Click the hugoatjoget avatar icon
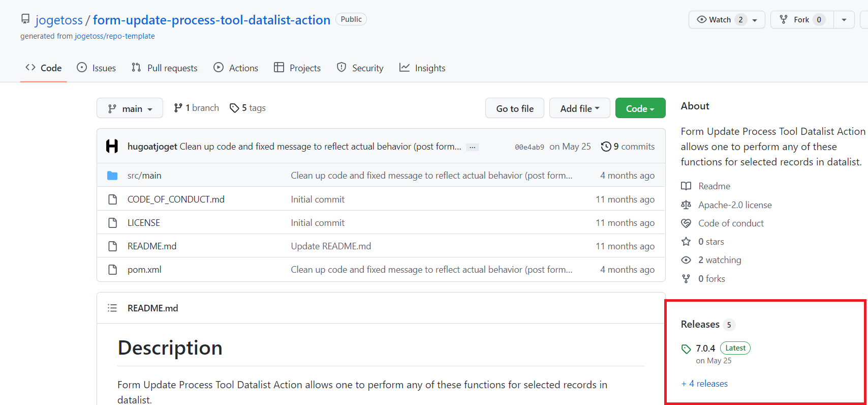 click(112, 147)
